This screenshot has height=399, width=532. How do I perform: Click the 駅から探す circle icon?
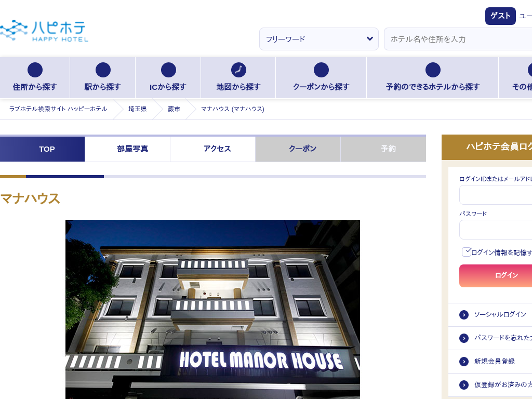point(103,70)
